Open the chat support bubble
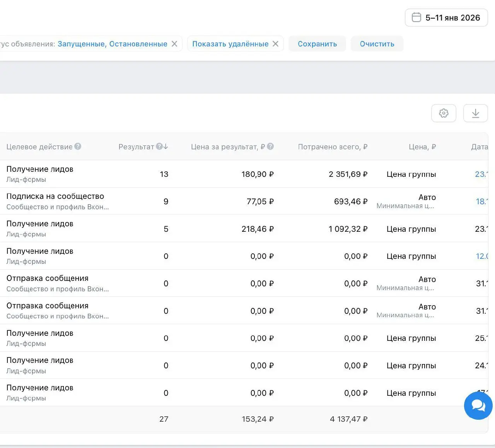 coord(478,405)
